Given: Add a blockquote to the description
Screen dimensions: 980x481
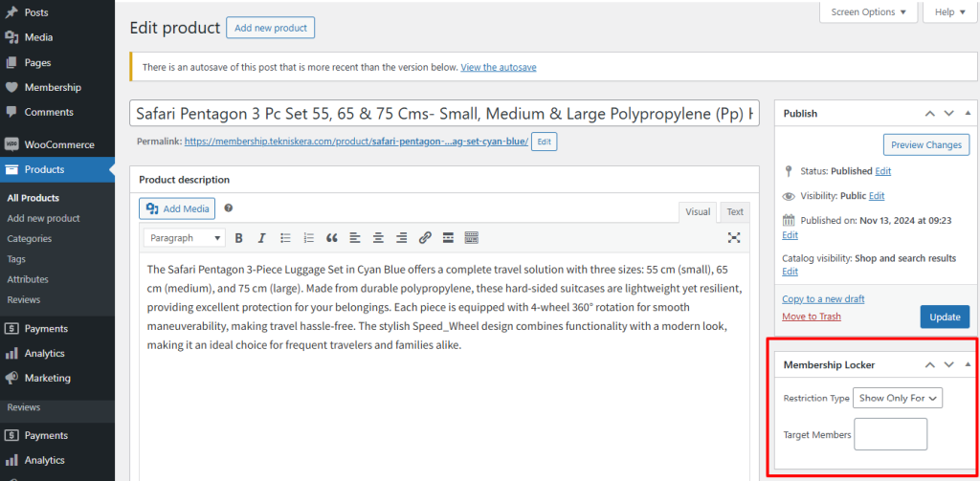Looking at the screenshot, I should 332,237.
